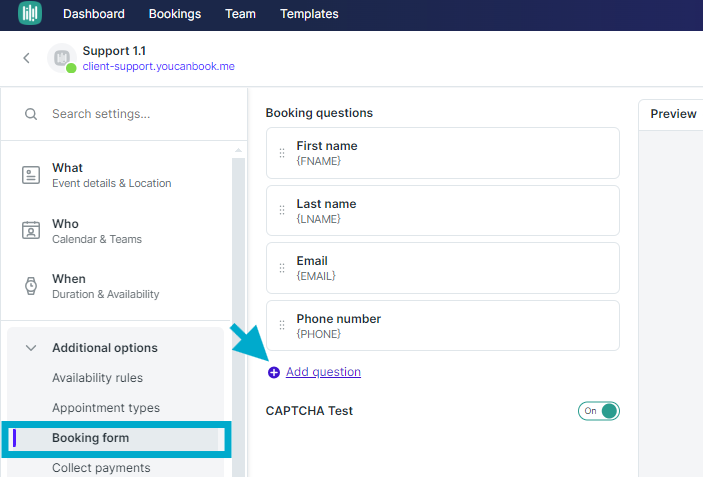Open the Bookings menu
This screenshot has height=477, width=703.
(x=175, y=14)
